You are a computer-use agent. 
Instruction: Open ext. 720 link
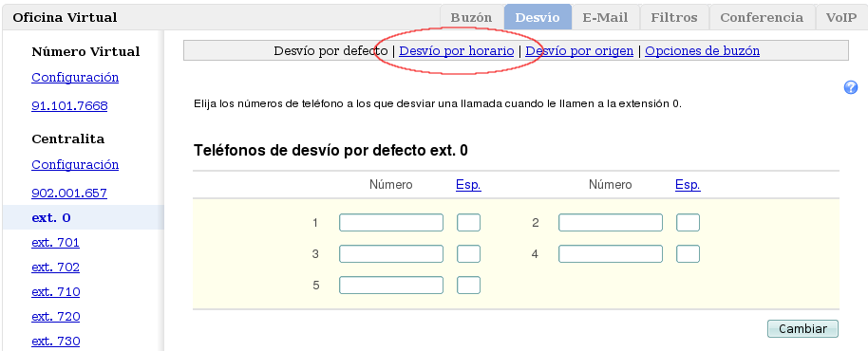pos(55,317)
